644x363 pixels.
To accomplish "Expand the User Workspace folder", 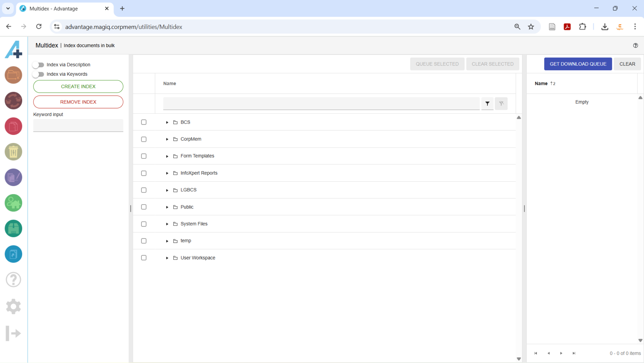I will [x=167, y=258].
